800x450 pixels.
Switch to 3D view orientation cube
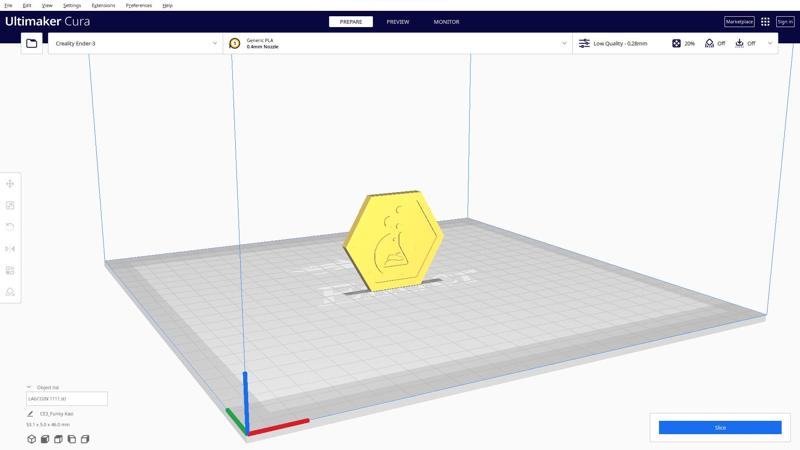(x=32, y=439)
